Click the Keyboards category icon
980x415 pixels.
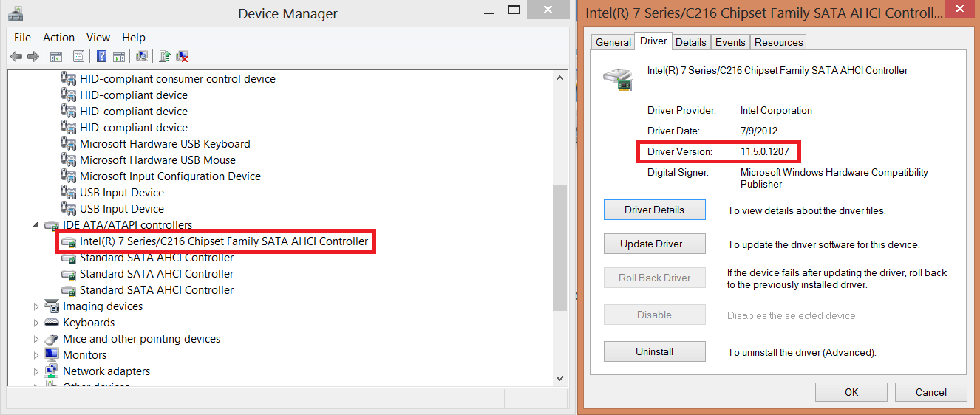coord(52,323)
